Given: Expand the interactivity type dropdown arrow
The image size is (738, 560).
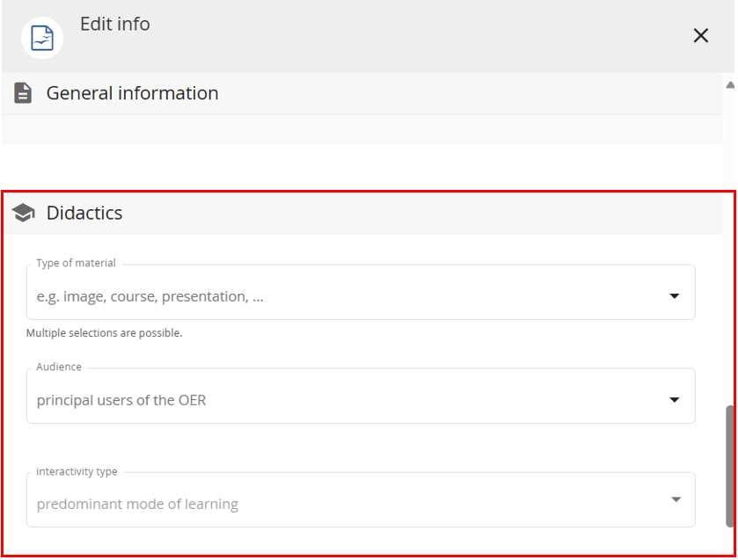Looking at the screenshot, I should pos(675,499).
